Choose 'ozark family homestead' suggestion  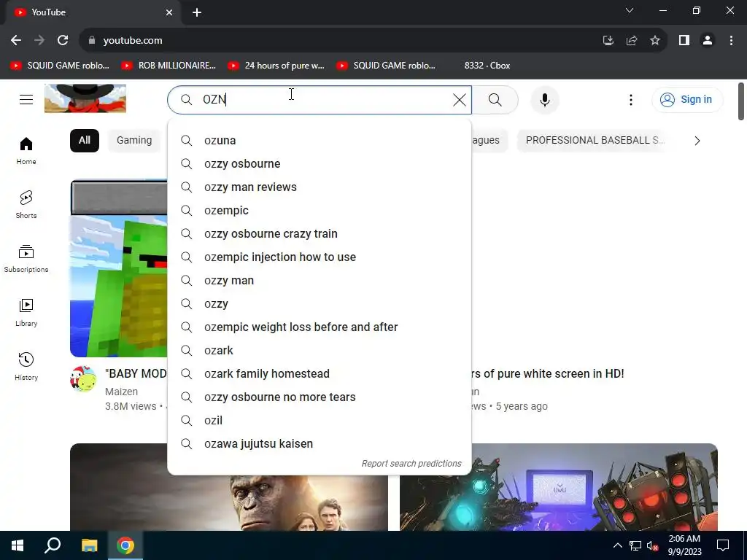pos(320,374)
